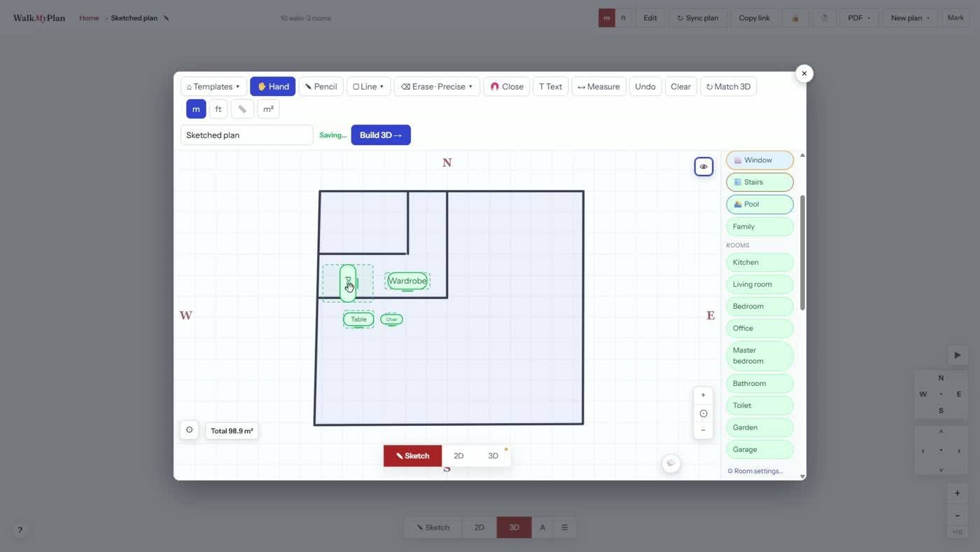Add a Window element
980x552 pixels.
pyautogui.click(x=759, y=160)
